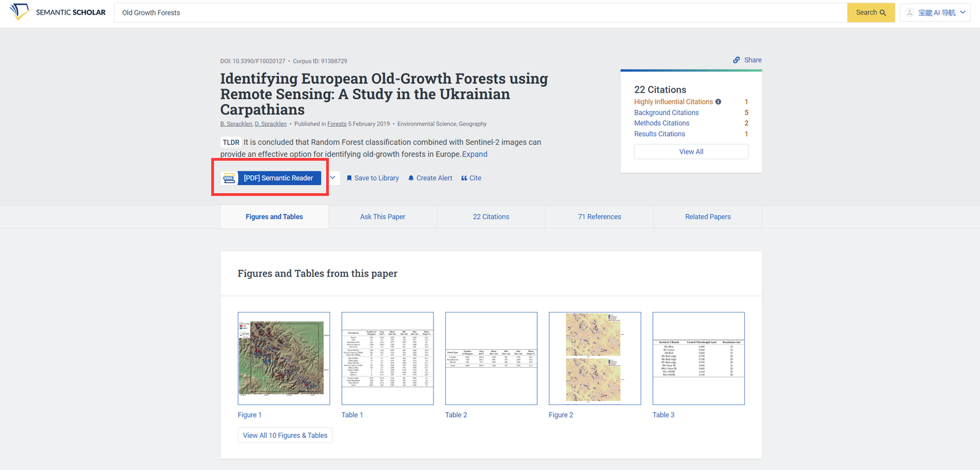The height and width of the screenshot is (470, 980).
Task: Open Results Citations link
Action: coord(660,134)
